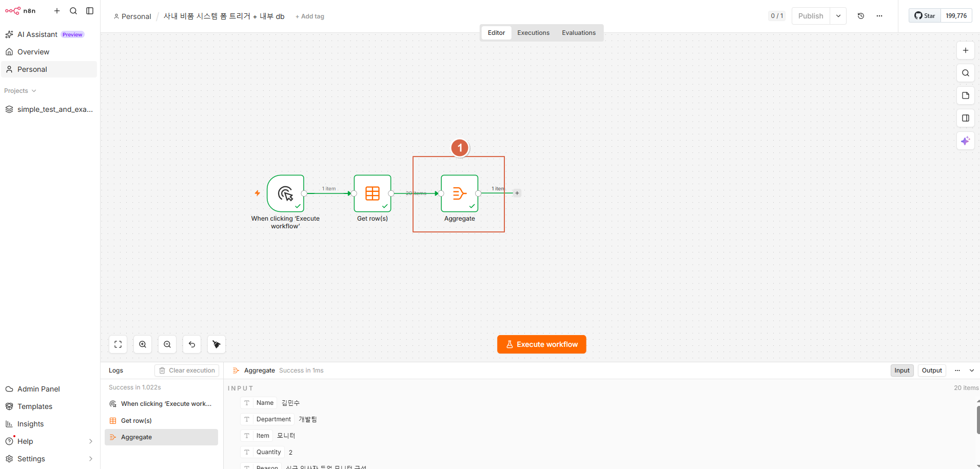Select the Editor tab
This screenshot has width=980, height=469.
(496, 33)
